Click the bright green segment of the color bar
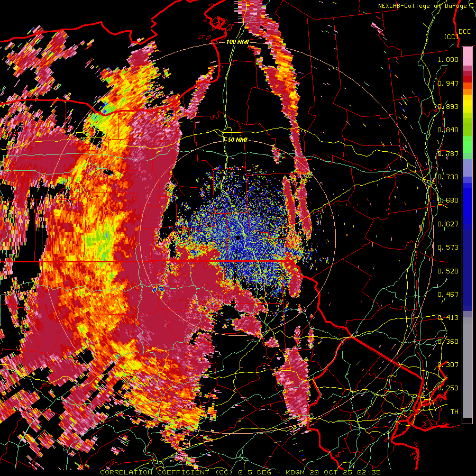476x476 pixels. click(467, 144)
